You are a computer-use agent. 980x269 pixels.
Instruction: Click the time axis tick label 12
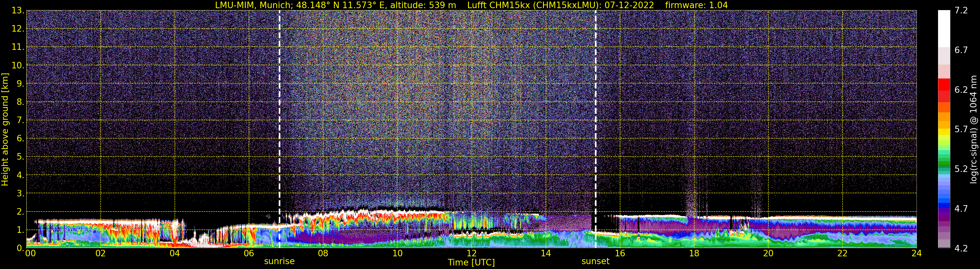point(471,253)
